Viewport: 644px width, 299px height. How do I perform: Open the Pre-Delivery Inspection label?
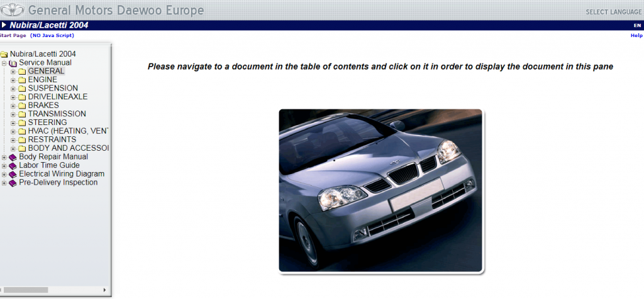click(x=58, y=183)
